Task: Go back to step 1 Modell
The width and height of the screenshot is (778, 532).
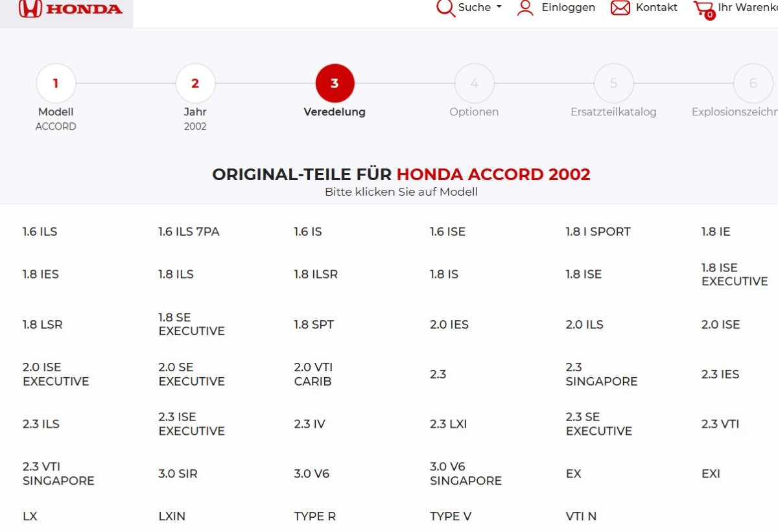Action: coord(56,83)
